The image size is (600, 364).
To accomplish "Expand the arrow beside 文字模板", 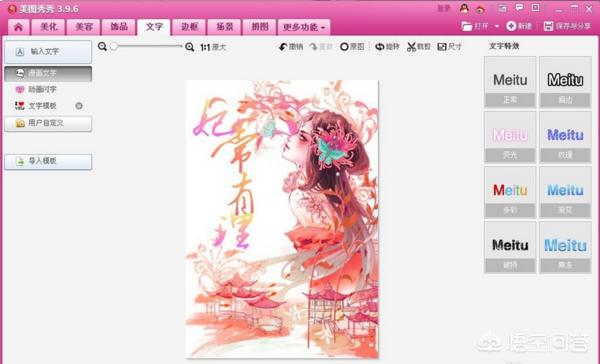I will (79, 106).
